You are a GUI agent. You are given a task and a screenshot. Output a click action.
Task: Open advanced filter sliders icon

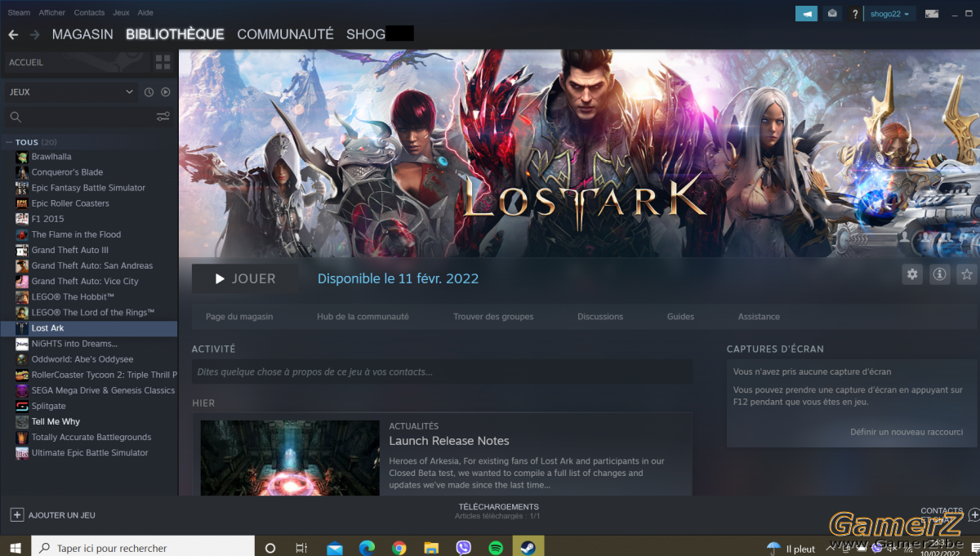coord(163,117)
